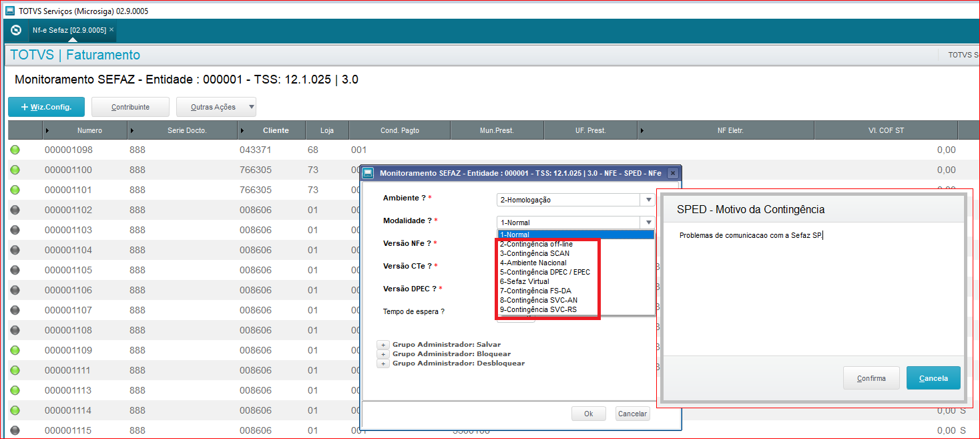Click the Mun.Prest. column header
Image resolution: width=980 pixels, height=439 pixels.
(497, 130)
